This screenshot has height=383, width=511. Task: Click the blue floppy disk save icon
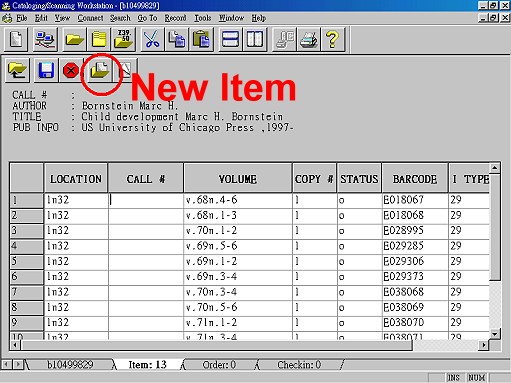[46, 70]
